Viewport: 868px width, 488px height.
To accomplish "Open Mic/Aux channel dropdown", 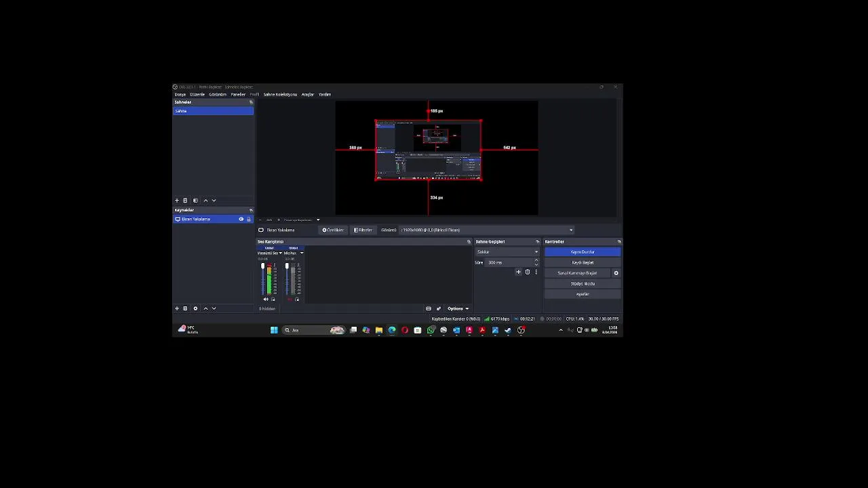I will [302, 253].
